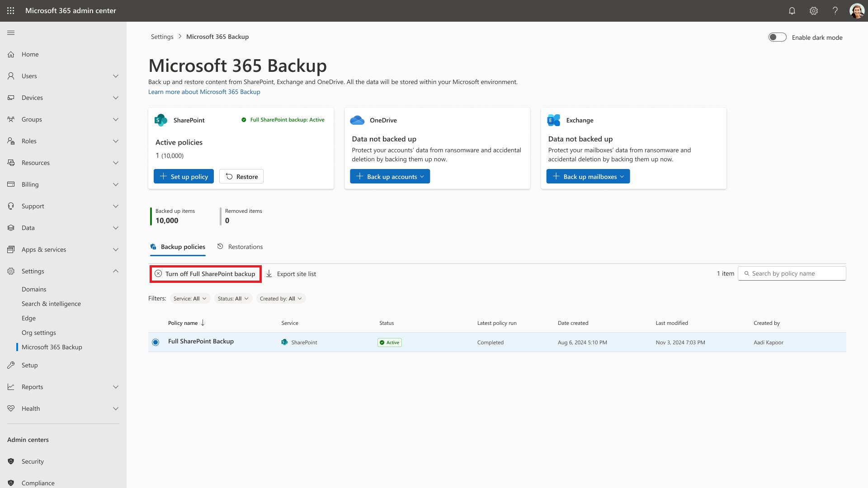Click the Setup wrench icon
Viewport: 868px width, 488px height.
coord(11,365)
